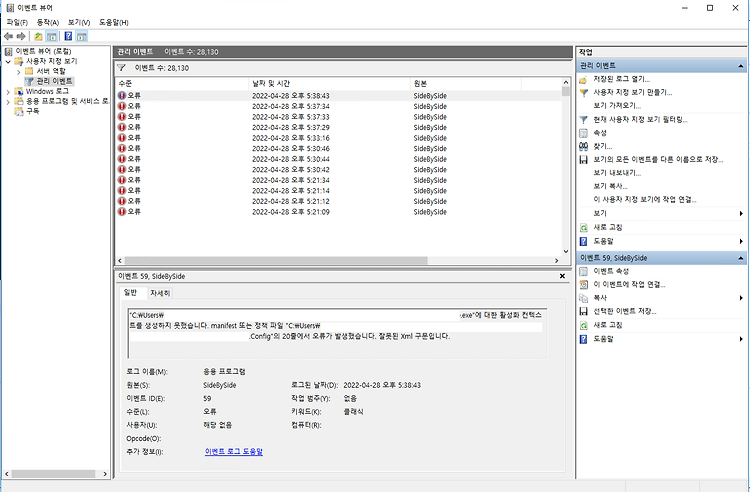Screen dimensions: 750x492
Task: Expand 서버 역할 tree node
Action: click(x=19, y=71)
